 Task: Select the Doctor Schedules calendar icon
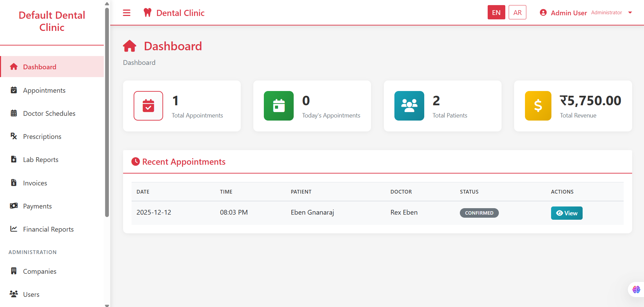(x=14, y=113)
